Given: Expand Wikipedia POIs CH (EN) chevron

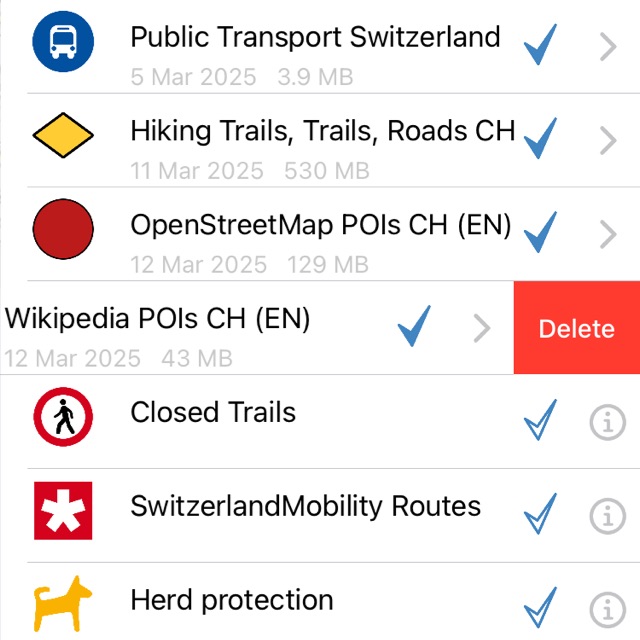Looking at the screenshot, I should point(482,328).
